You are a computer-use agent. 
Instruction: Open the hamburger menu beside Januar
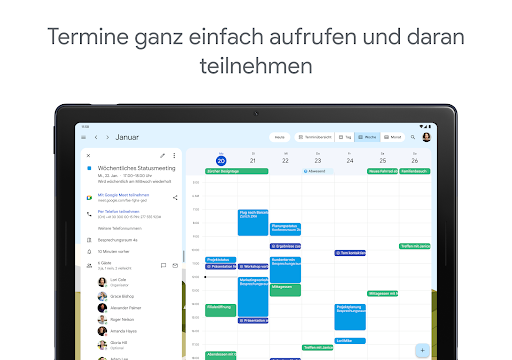[84, 137]
